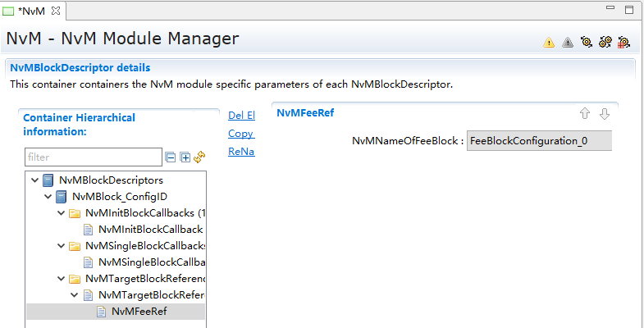This screenshot has height=328, width=644.
Task: Click the double gears icon in header toolbar
Action: tap(605, 42)
